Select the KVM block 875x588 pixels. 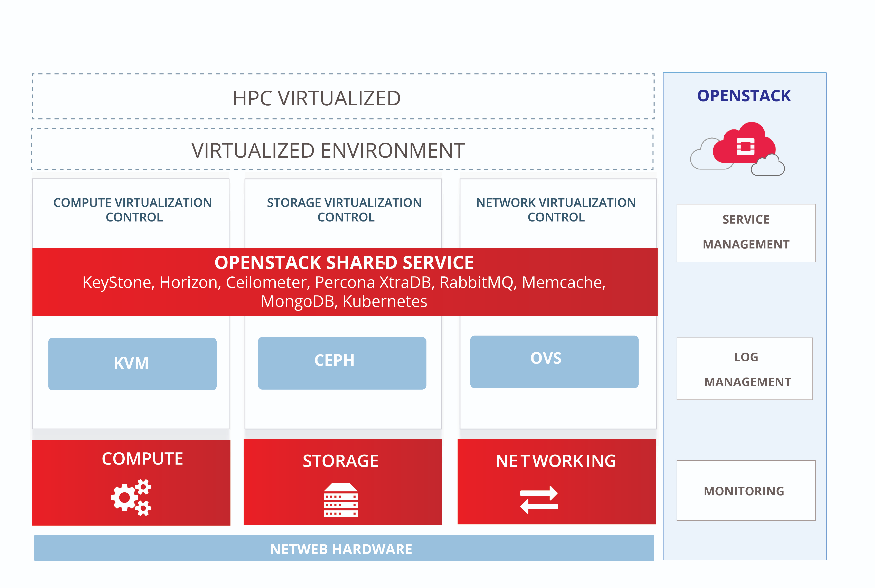point(132,364)
